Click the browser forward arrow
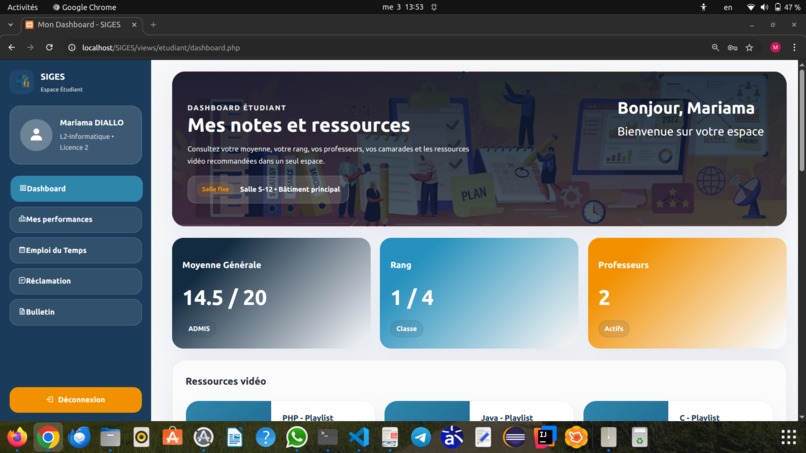Screen dimensions: 806x453 coord(30,47)
